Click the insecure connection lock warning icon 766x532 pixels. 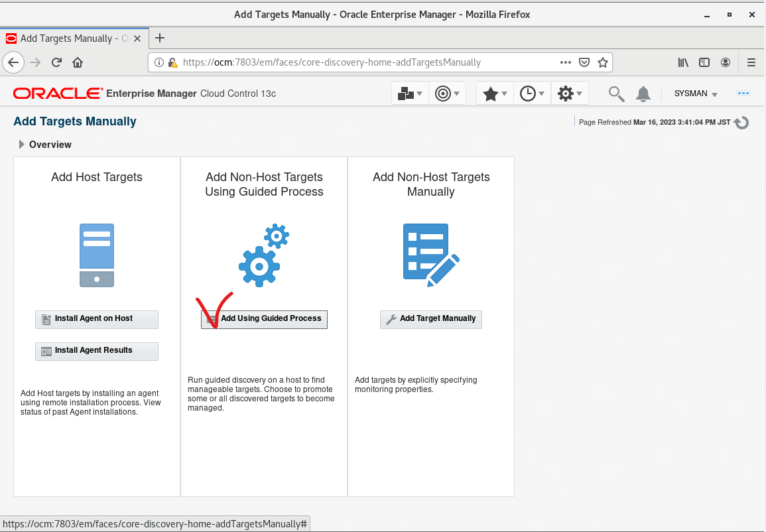click(172, 62)
